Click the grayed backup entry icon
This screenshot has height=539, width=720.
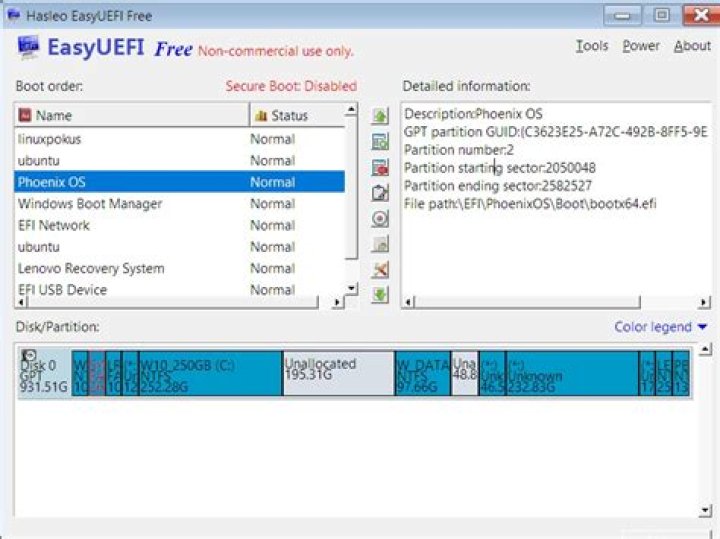coord(380,244)
